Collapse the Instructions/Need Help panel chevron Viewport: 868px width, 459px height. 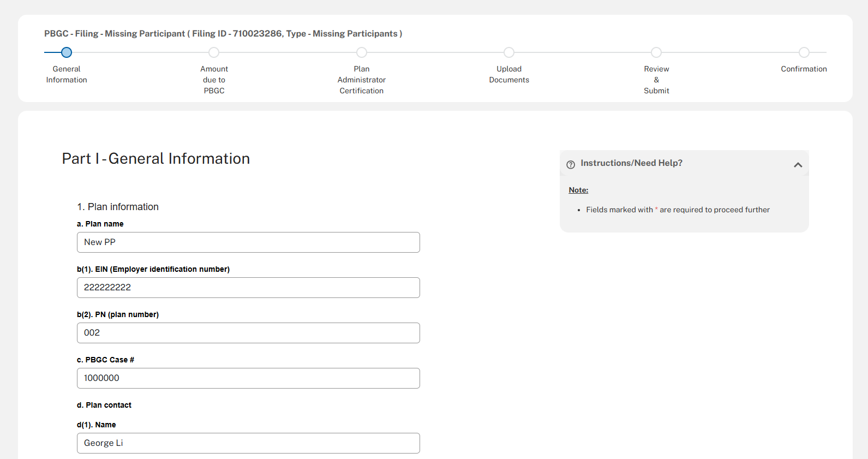(798, 164)
